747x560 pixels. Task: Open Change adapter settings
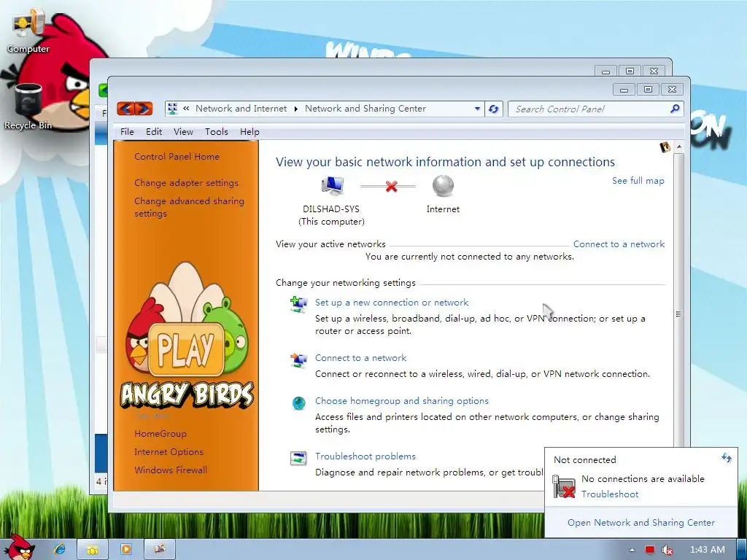pyautogui.click(x=186, y=183)
